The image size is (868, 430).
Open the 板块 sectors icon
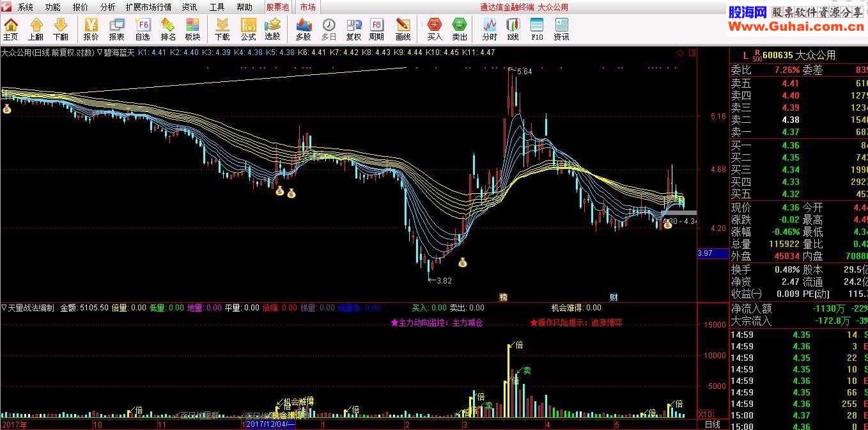pos(192,29)
